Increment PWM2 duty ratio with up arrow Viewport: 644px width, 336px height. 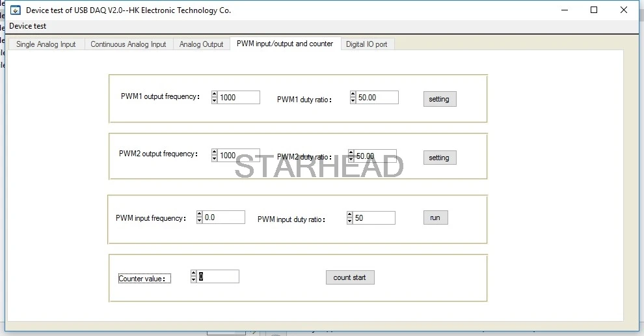tap(351, 152)
